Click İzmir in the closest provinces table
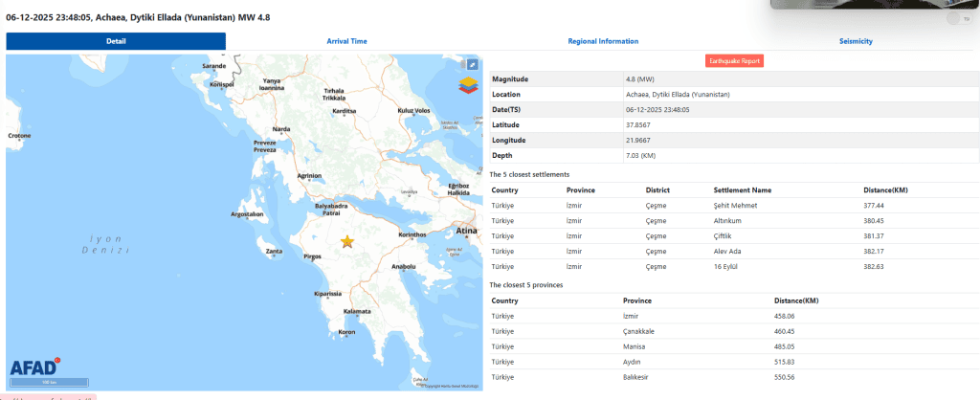 [x=631, y=316]
